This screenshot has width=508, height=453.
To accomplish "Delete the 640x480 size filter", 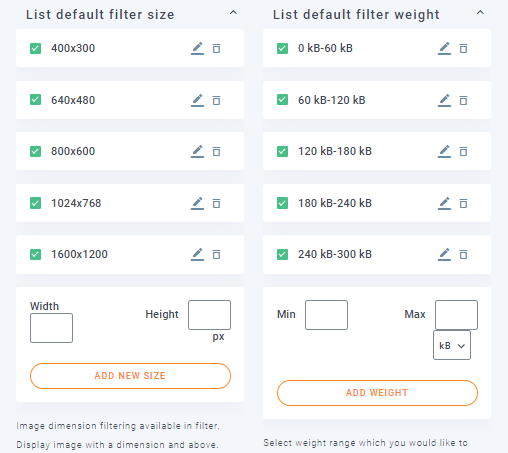I will 217,100.
